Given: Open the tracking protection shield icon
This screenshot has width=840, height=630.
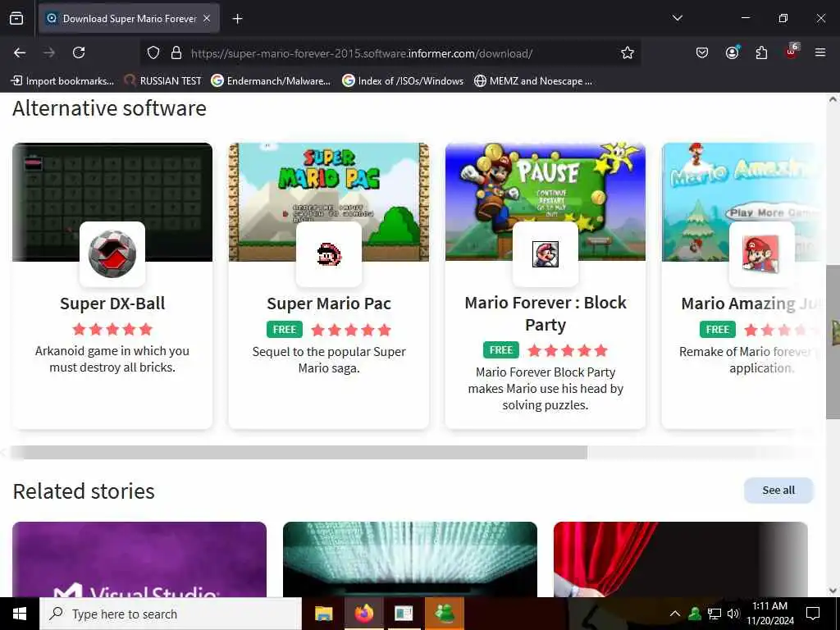Looking at the screenshot, I should point(153,53).
